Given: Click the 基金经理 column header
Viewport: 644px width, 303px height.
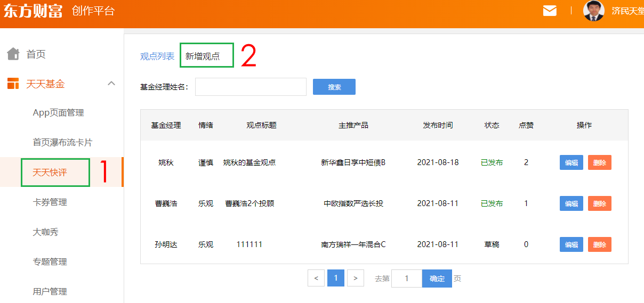Looking at the screenshot, I should [166, 125].
